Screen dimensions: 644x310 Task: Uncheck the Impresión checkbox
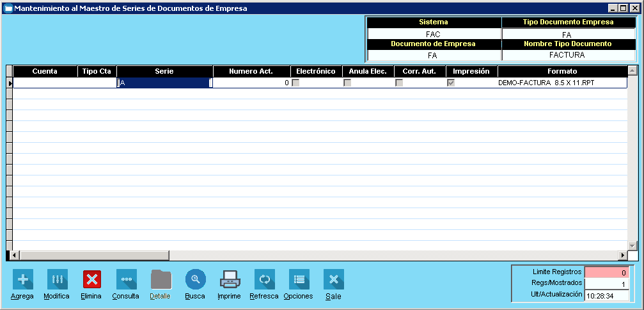tap(451, 83)
